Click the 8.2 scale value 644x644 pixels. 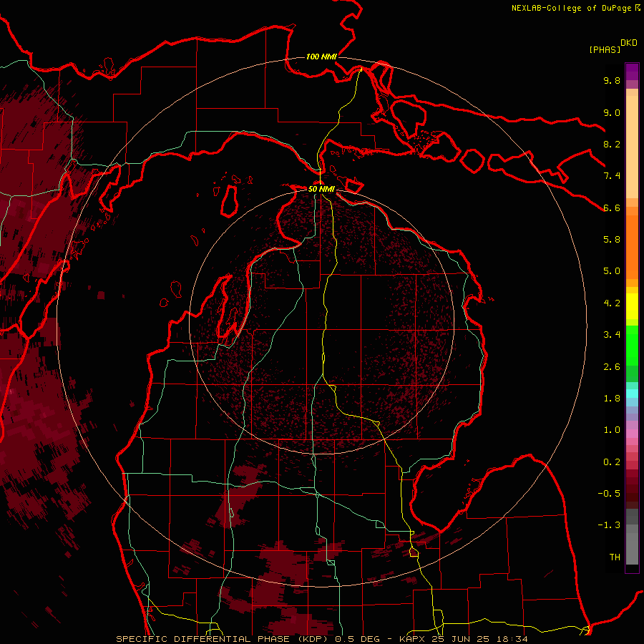(612, 144)
